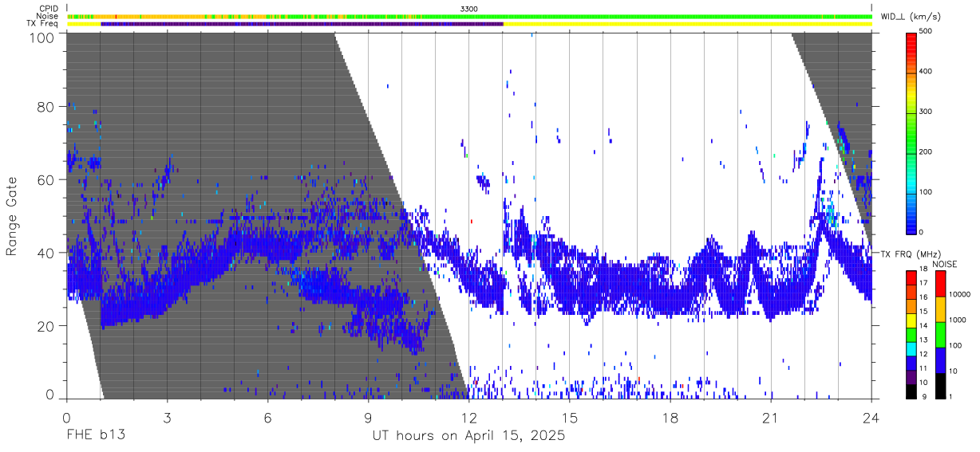Click the FHE b13 radar label
The image size is (980, 452).
point(96,436)
